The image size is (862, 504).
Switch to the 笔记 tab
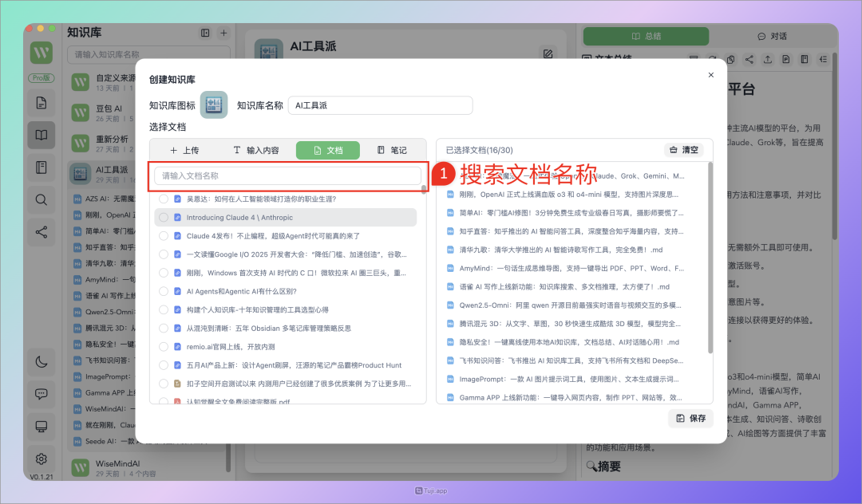[391, 150]
